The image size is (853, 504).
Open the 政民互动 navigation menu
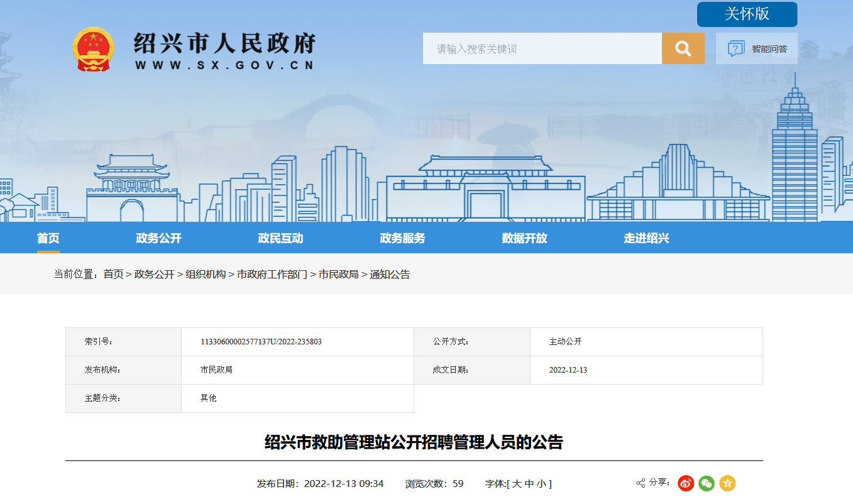tap(280, 238)
